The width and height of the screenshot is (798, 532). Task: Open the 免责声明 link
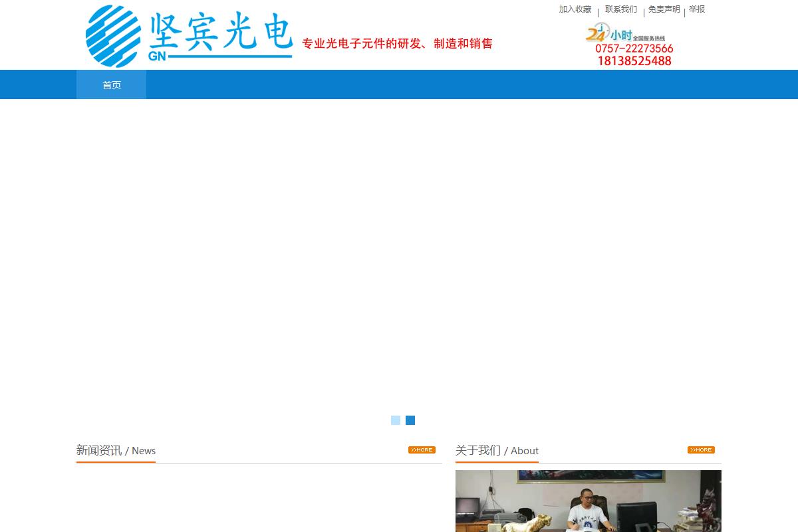click(664, 9)
